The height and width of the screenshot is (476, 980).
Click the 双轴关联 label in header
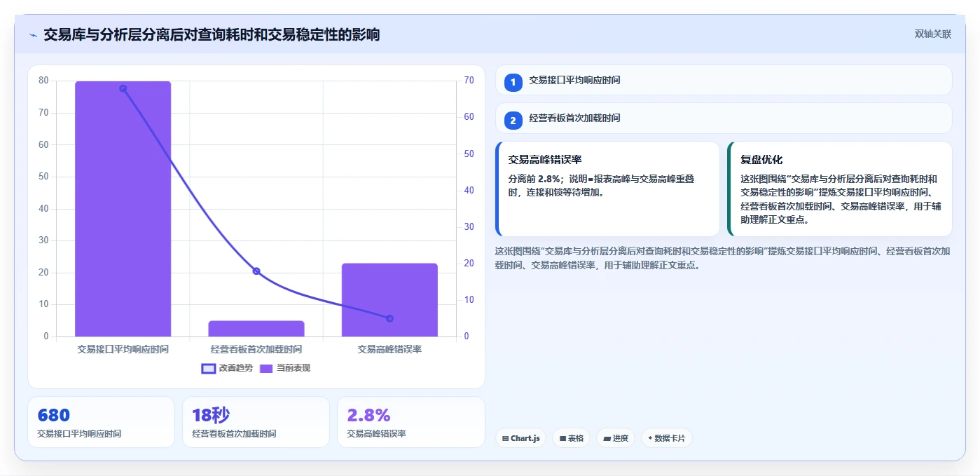coord(932,34)
